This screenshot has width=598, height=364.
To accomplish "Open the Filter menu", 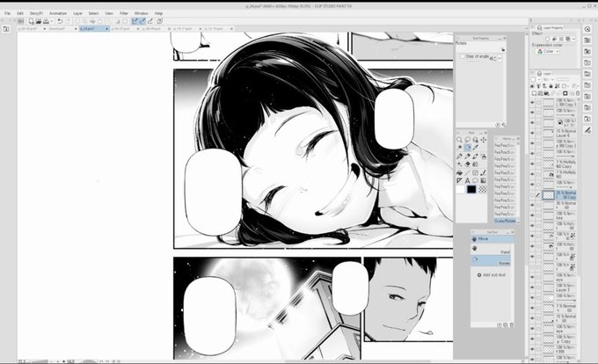I will click(124, 13).
